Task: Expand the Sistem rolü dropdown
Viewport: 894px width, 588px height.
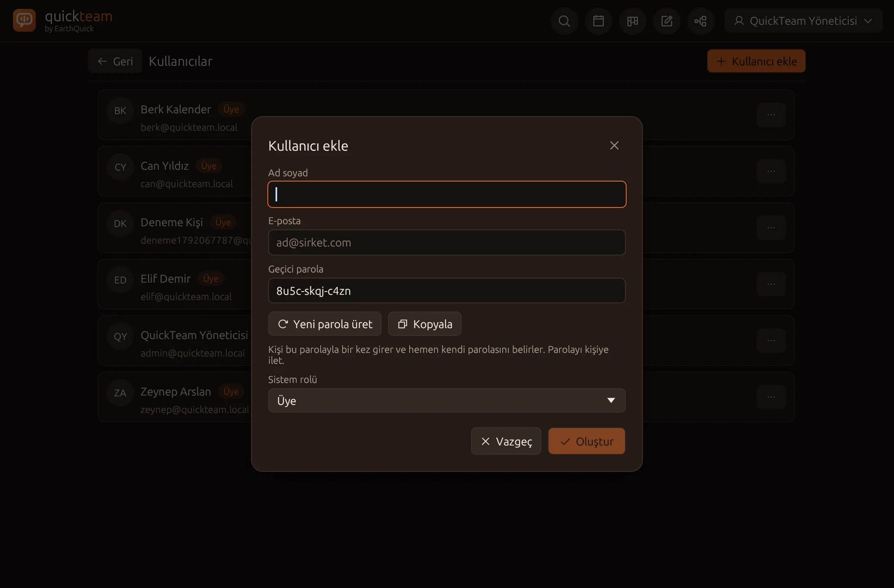Action: coord(447,400)
